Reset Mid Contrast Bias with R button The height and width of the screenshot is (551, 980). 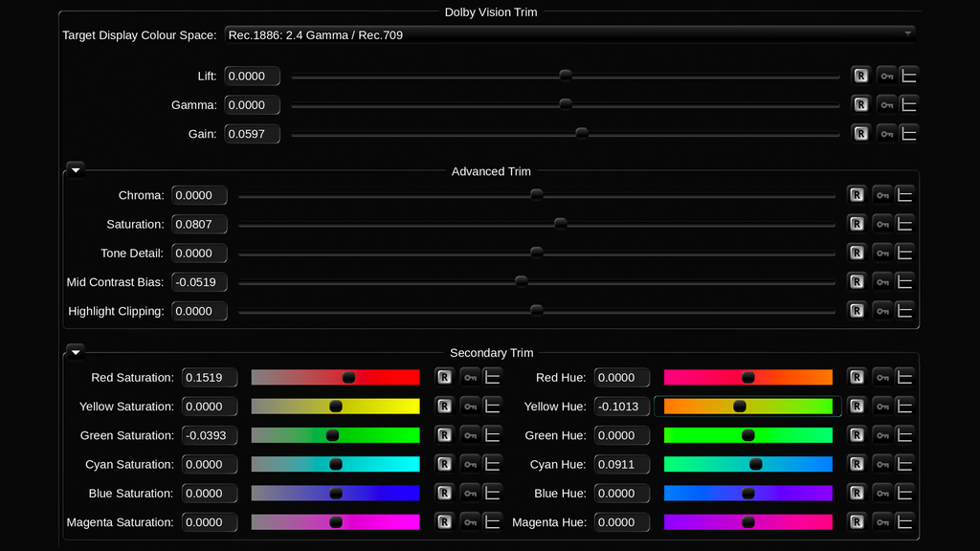point(857,282)
